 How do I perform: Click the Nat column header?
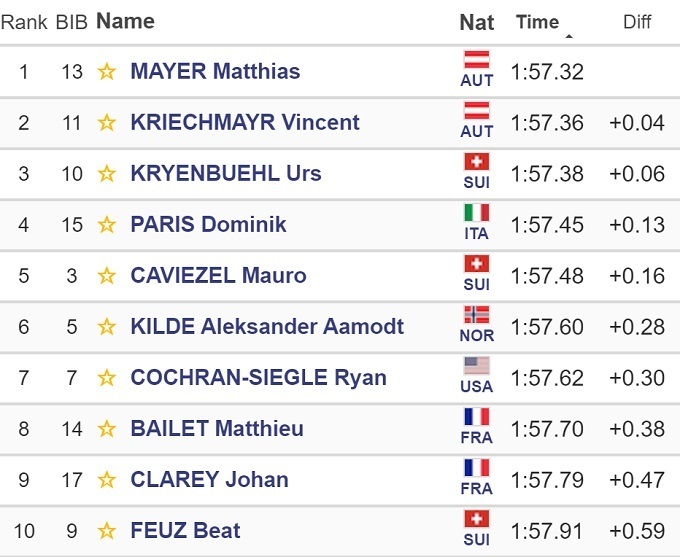point(477,21)
